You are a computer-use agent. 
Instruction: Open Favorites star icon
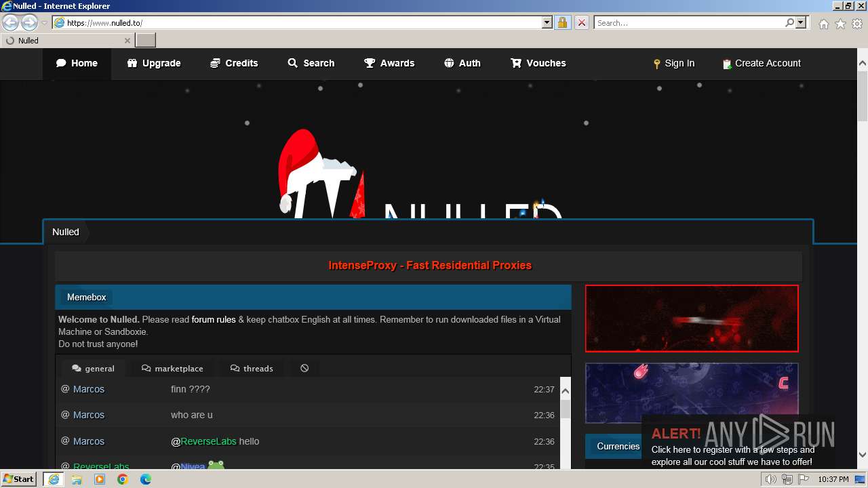click(x=840, y=24)
